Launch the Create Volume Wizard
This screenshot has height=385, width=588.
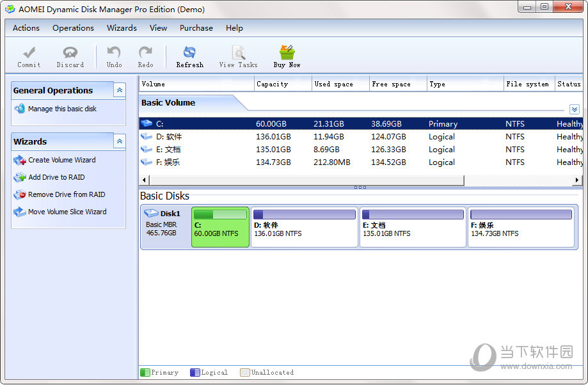61,160
